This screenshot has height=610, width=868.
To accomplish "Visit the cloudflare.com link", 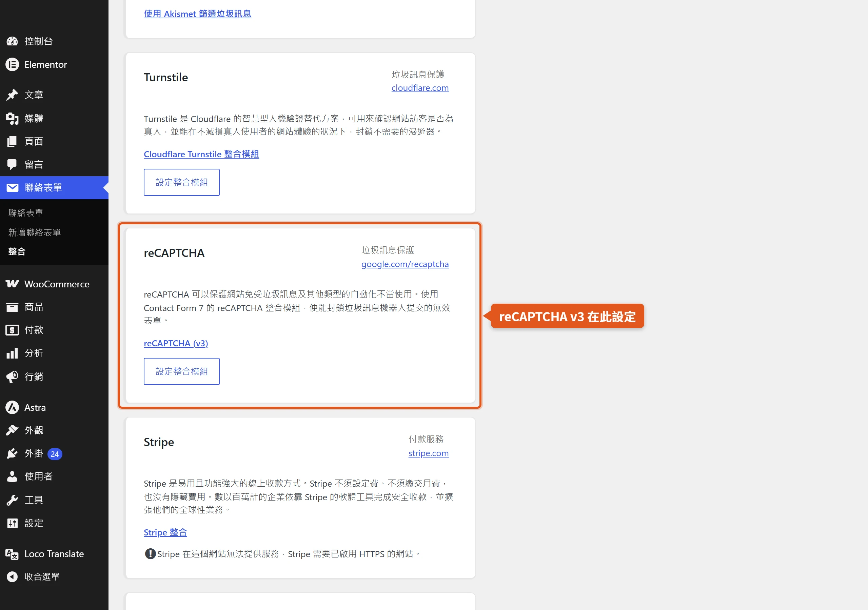I will (420, 88).
